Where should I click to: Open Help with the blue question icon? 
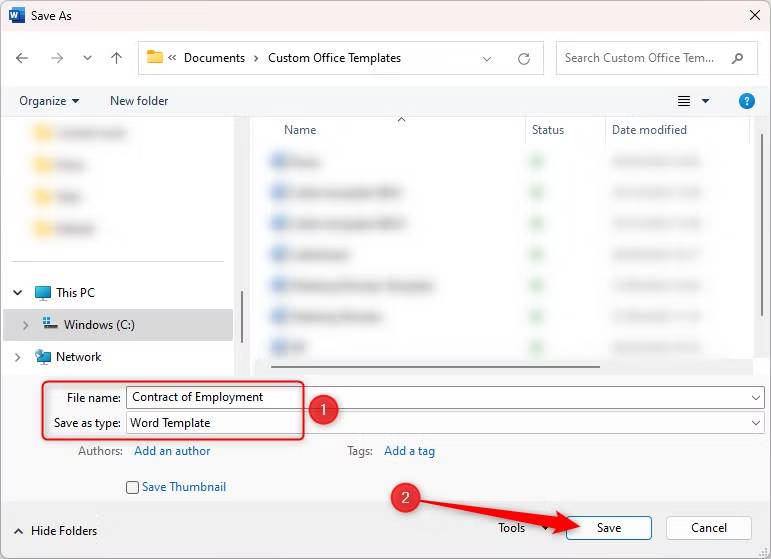click(746, 101)
